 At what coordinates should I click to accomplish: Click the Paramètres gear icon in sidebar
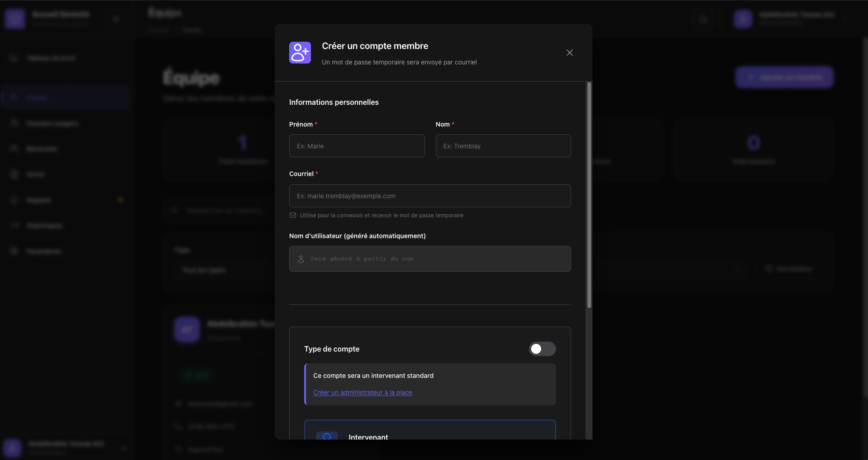pyautogui.click(x=14, y=251)
